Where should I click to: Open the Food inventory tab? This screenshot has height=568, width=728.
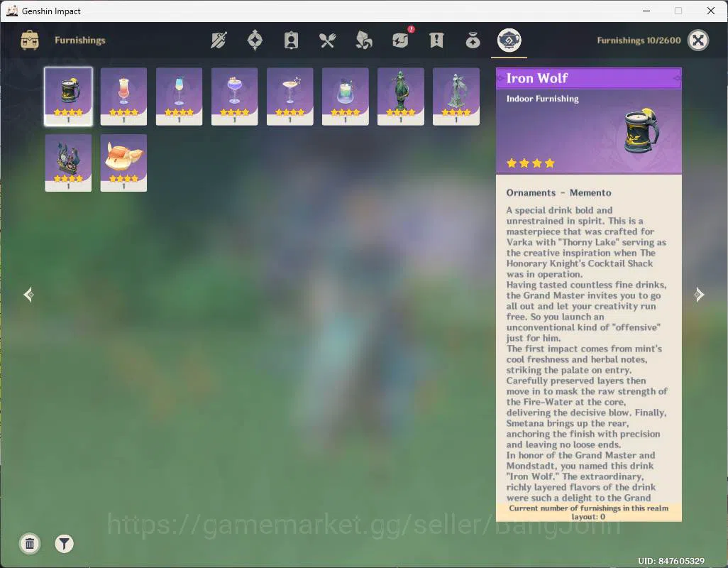pos(327,40)
